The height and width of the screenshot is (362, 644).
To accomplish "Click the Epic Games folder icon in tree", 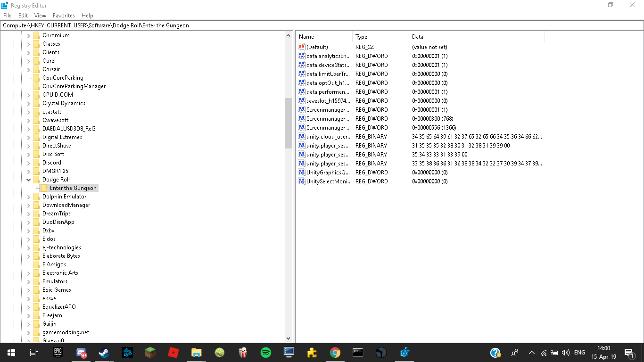I will coord(37,290).
